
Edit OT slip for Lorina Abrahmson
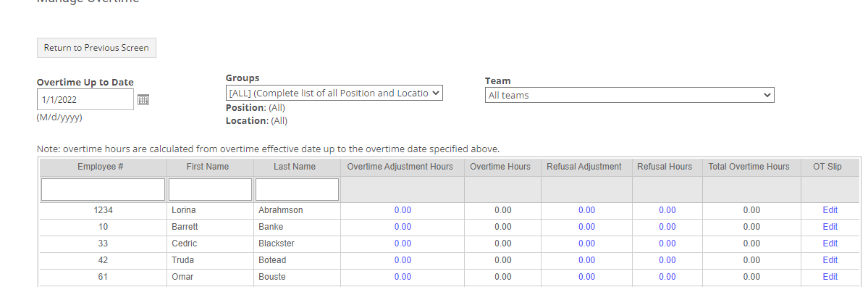(830, 211)
